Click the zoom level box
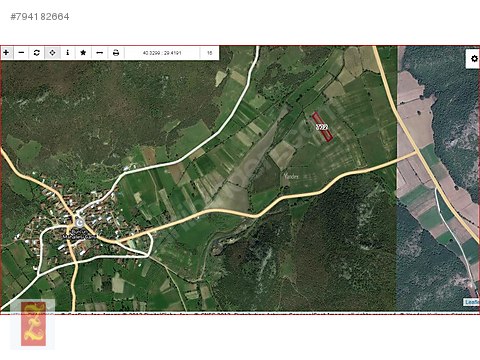The width and height of the screenshot is (480, 360). coord(209,53)
